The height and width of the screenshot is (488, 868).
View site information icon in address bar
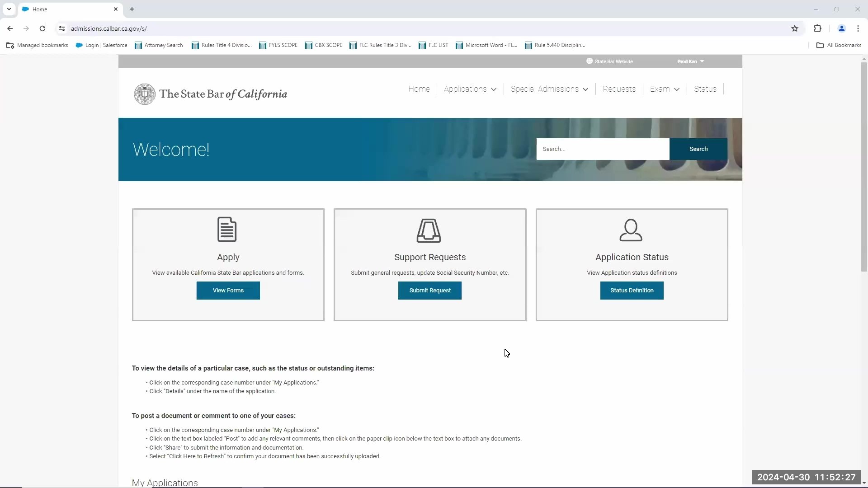click(x=62, y=28)
